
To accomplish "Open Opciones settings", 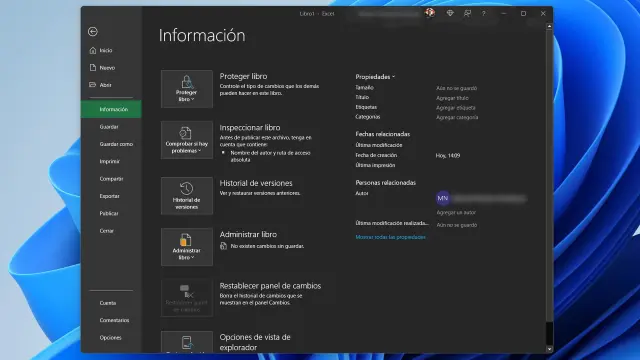I will (111, 338).
